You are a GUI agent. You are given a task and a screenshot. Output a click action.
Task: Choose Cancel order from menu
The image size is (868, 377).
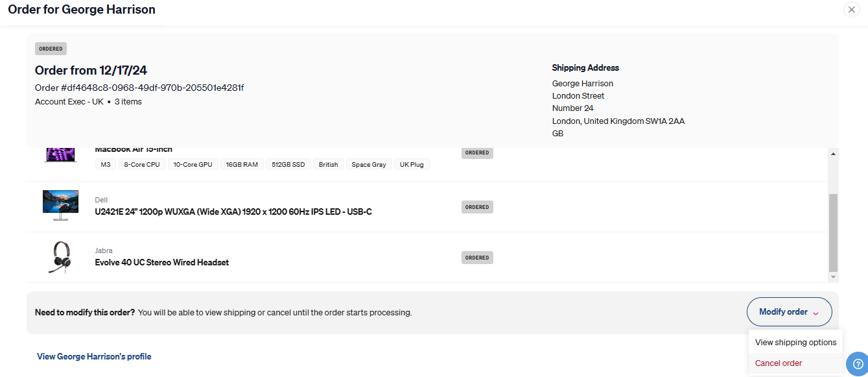point(779,363)
